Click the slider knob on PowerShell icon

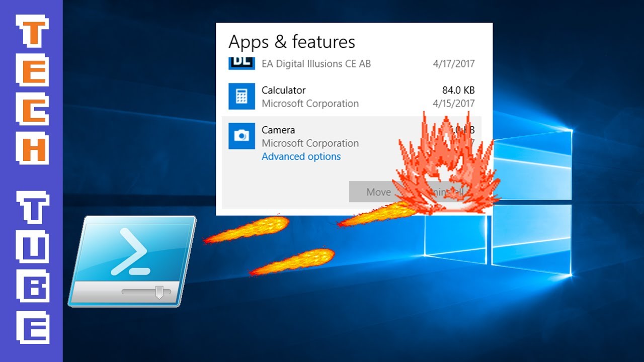(159, 292)
